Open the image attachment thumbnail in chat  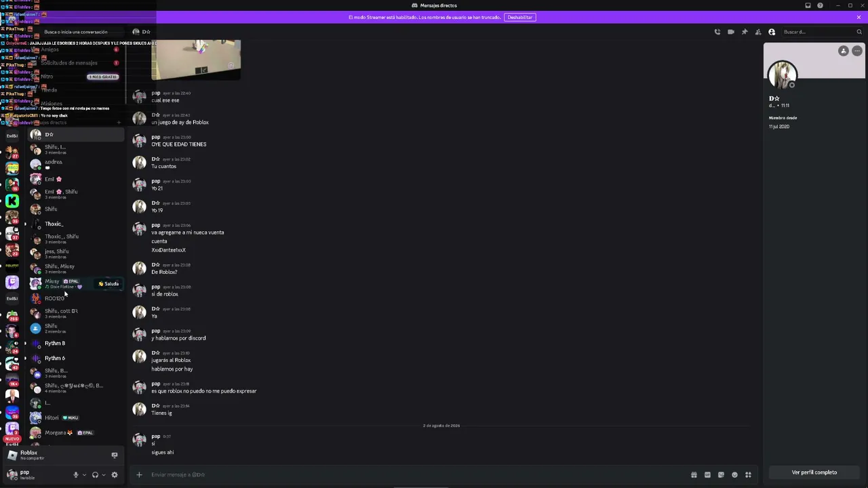pos(196,60)
